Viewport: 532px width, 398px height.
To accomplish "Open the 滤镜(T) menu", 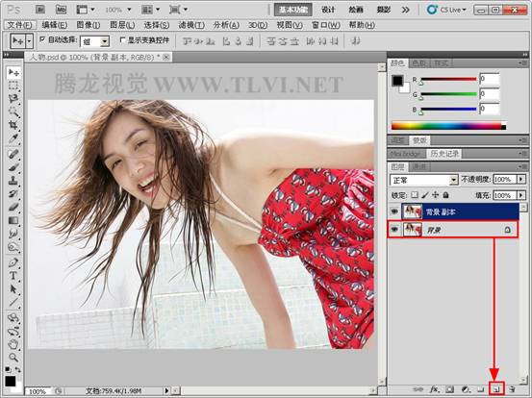I will click(x=191, y=25).
